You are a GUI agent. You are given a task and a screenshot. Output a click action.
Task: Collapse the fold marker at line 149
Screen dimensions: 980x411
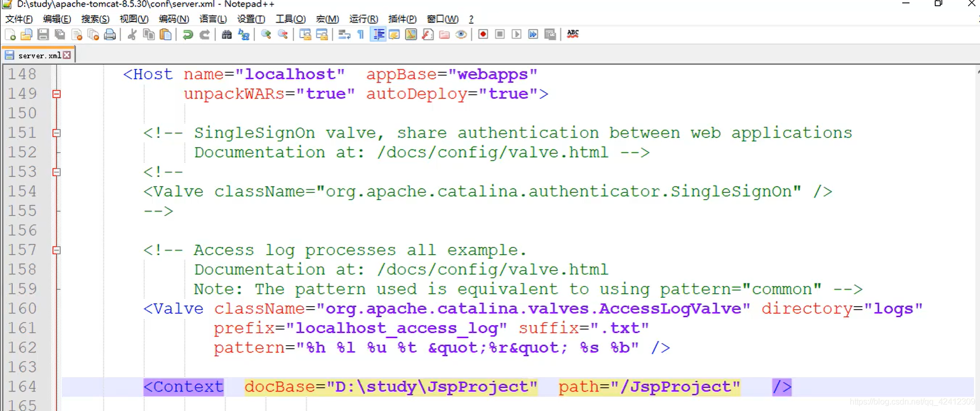[x=57, y=94]
